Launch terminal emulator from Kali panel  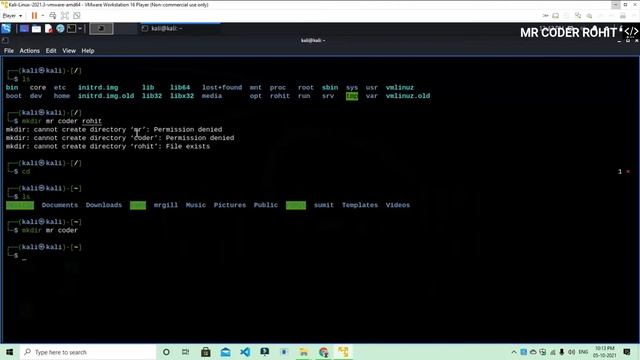(x=71, y=29)
